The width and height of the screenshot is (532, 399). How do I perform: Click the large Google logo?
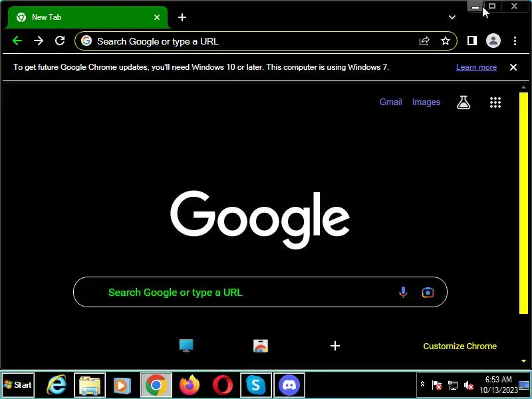260,219
